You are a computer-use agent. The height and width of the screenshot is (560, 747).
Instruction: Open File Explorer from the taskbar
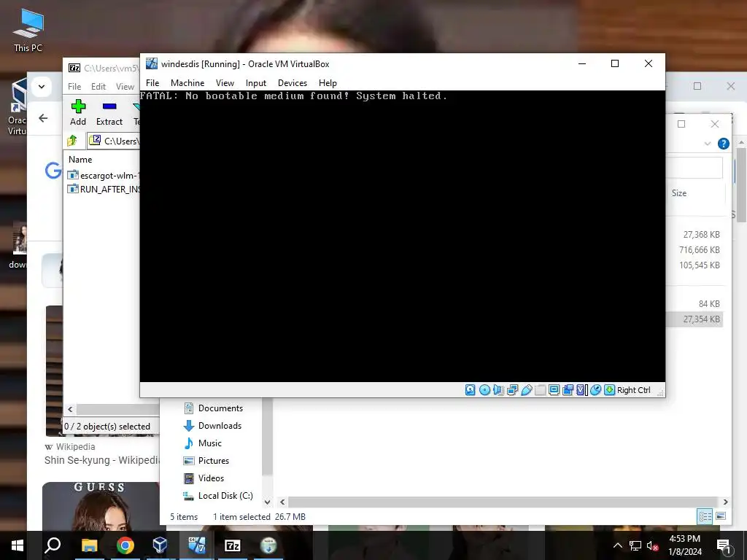[x=89, y=545]
